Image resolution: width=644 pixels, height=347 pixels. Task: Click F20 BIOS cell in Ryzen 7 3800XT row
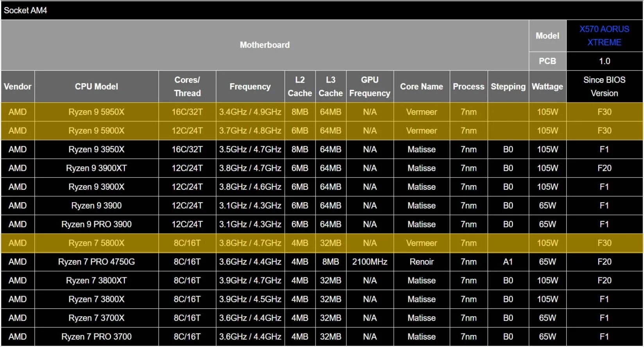click(x=605, y=280)
